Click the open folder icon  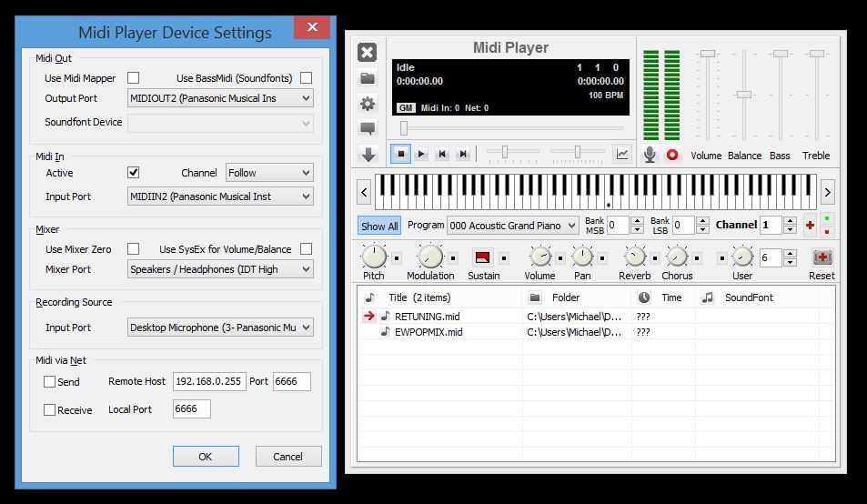pos(368,78)
